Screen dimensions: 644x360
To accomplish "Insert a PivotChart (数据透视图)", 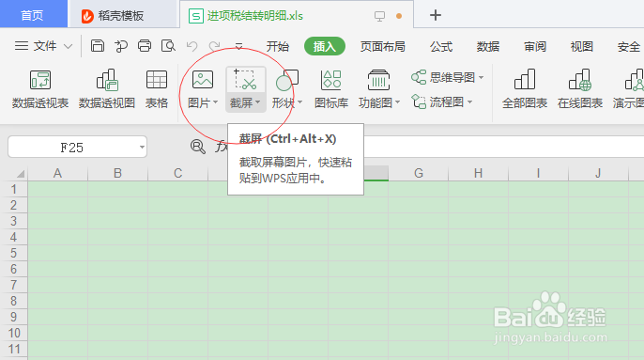I will pos(107,89).
